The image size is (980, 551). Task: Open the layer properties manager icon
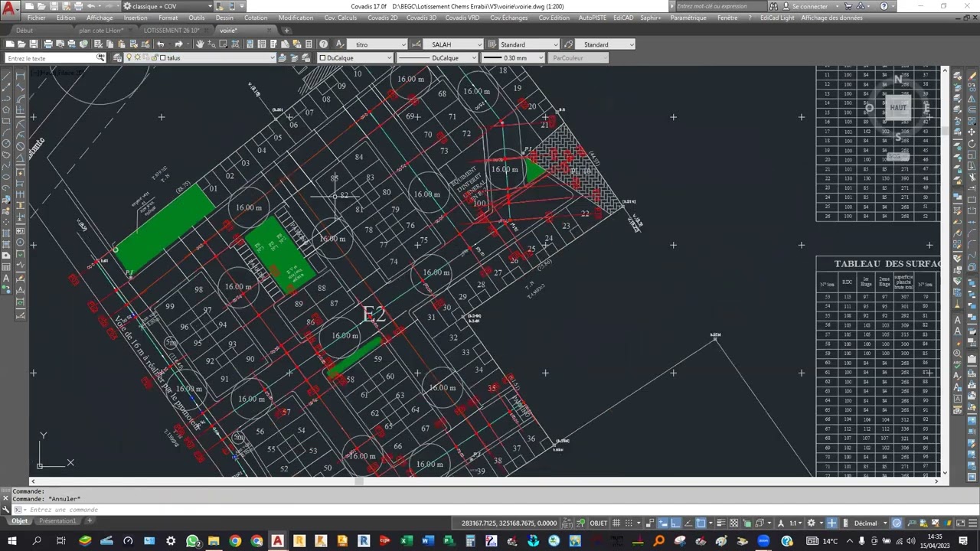pyautogui.click(x=117, y=58)
